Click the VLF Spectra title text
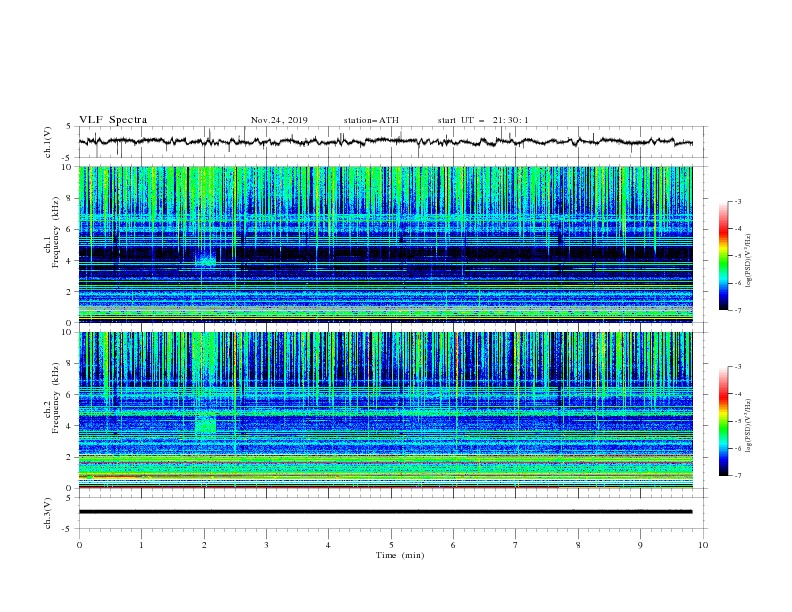 (113, 120)
